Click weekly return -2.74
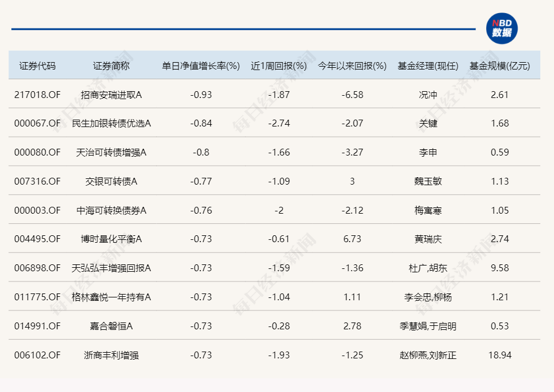This screenshot has width=554, height=392. point(279,123)
